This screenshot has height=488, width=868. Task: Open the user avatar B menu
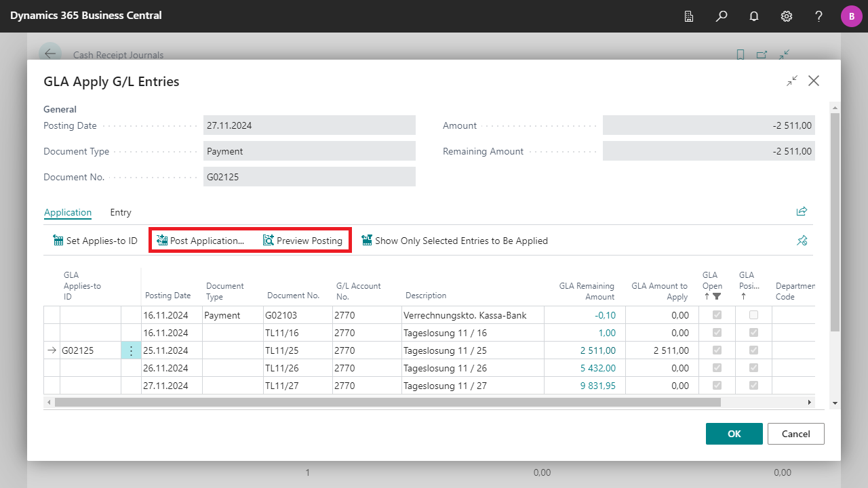point(851,16)
